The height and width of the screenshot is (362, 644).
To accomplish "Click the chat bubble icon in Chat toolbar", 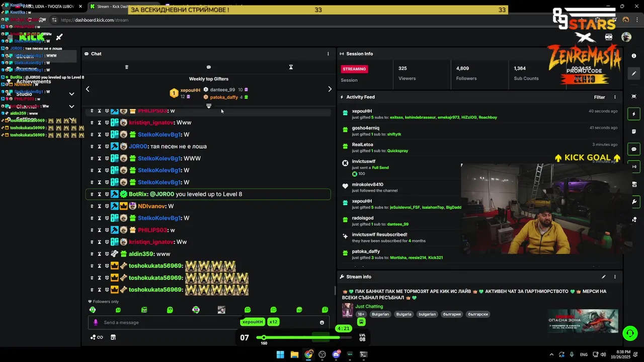I will pyautogui.click(x=209, y=67).
